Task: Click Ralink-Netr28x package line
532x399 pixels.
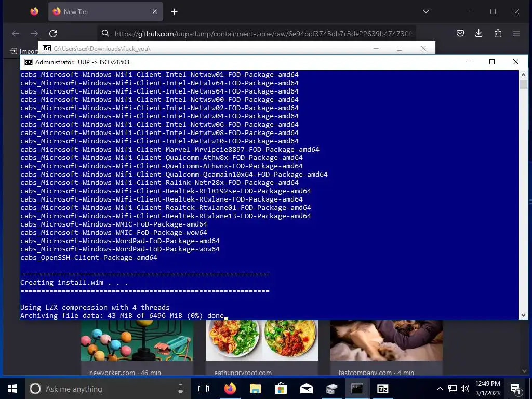Action: click(x=159, y=182)
